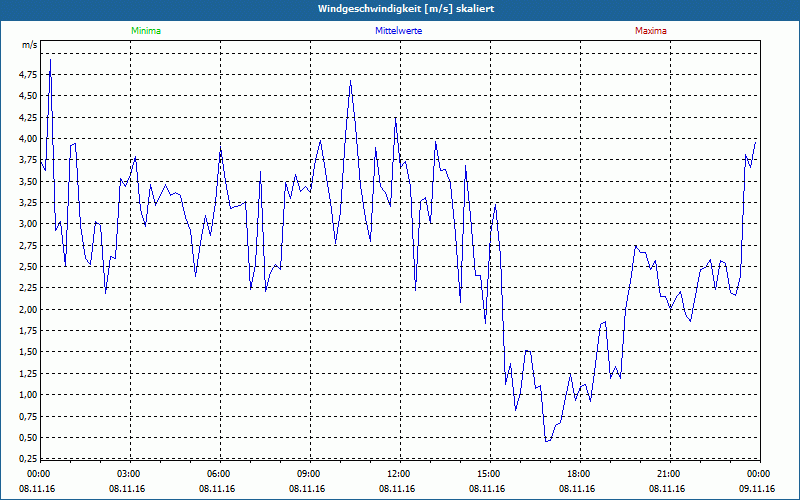Image resolution: width=800 pixels, height=500 pixels.
Task: Click the 00:00 label at axis start
Action: tap(38, 474)
